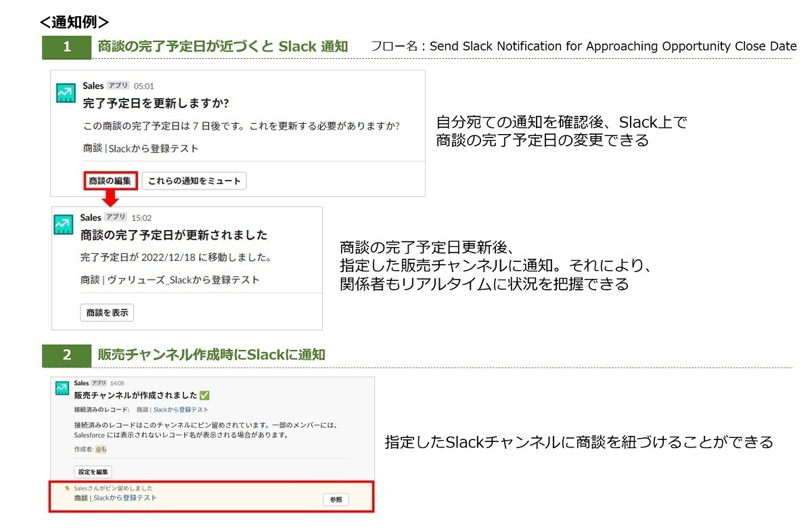This screenshot has height=528, width=812.
Task: Click the pin icon in the pinned message banner
Action: 66,488
